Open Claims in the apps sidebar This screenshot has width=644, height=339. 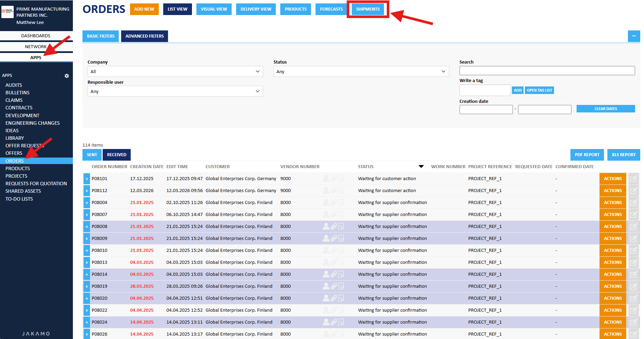pos(14,100)
